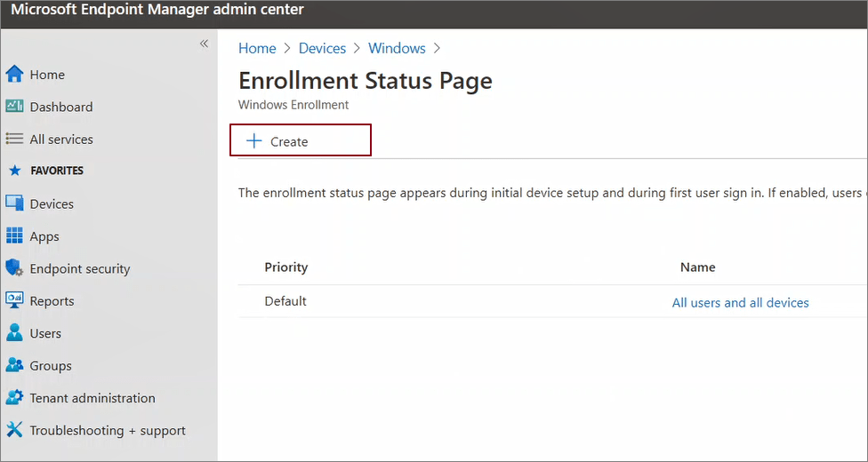The image size is (868, 462).
Task: Click the Endpoint security shield icon
Action: pos(14,268)
